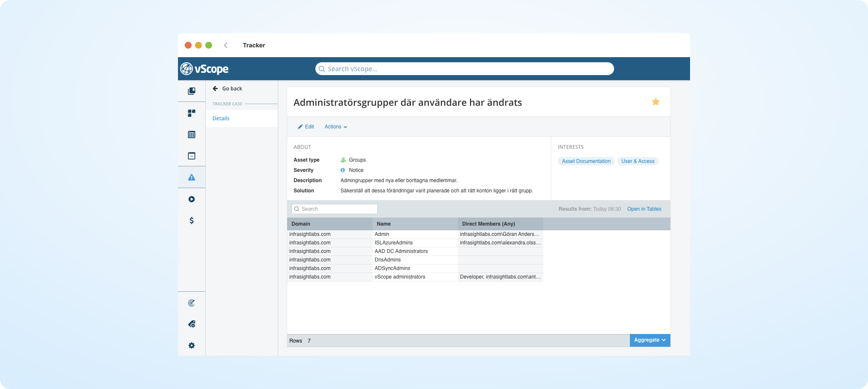Open the radar discovery icon in the sidebar

tap(192, 303)
